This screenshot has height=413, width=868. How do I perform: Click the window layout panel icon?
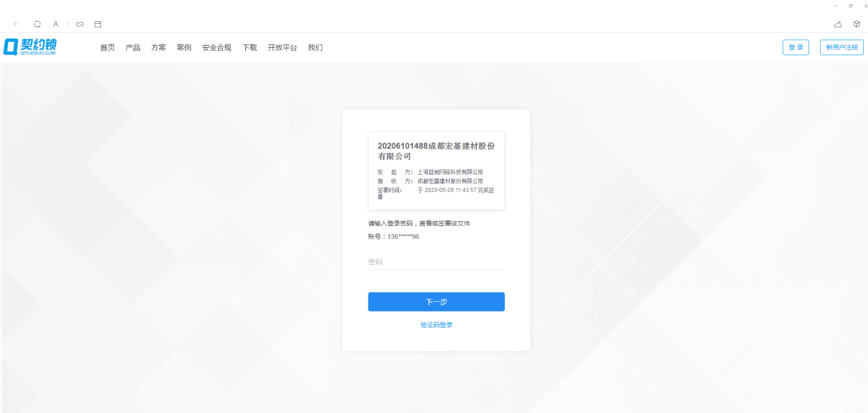[98, 24]
